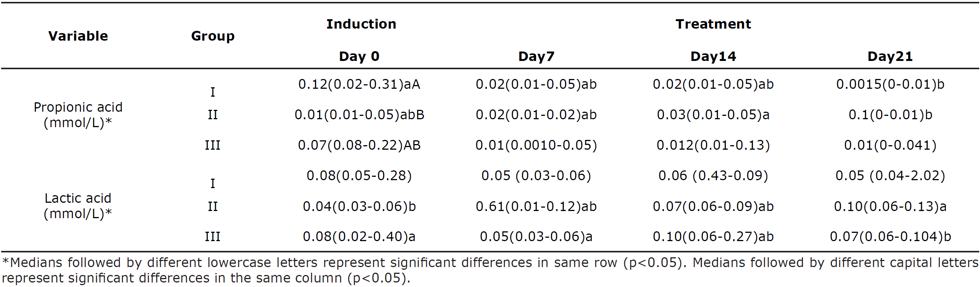Click cell 0.12(0.02-0.31)aA
This screenshot has height=287, width=980.
[x=359, y=84]
